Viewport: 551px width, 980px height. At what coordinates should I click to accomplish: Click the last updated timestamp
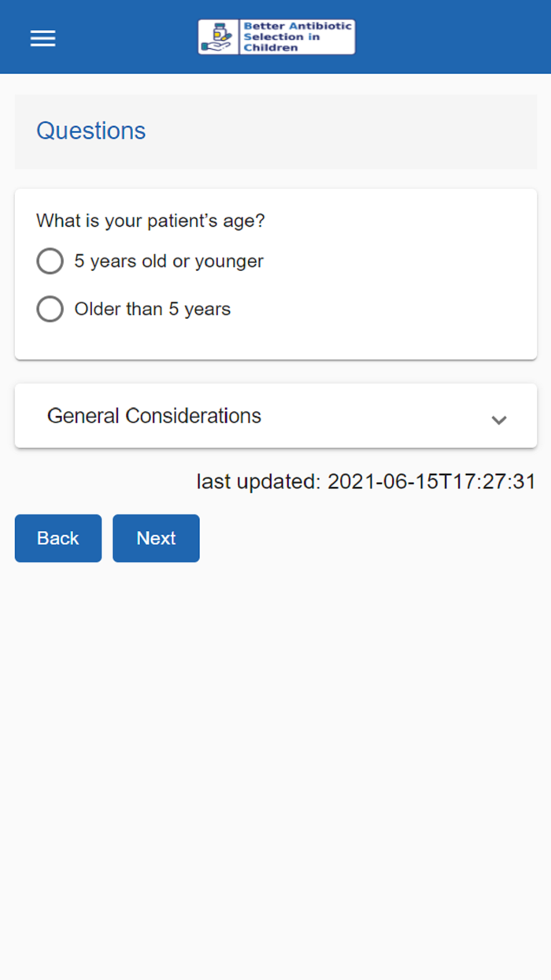click(366, 482)
